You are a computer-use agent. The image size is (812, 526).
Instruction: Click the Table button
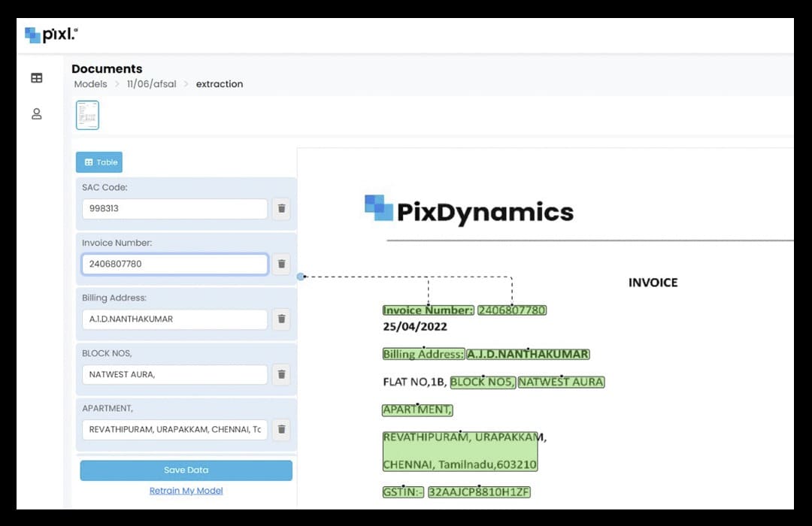point(99,162)
